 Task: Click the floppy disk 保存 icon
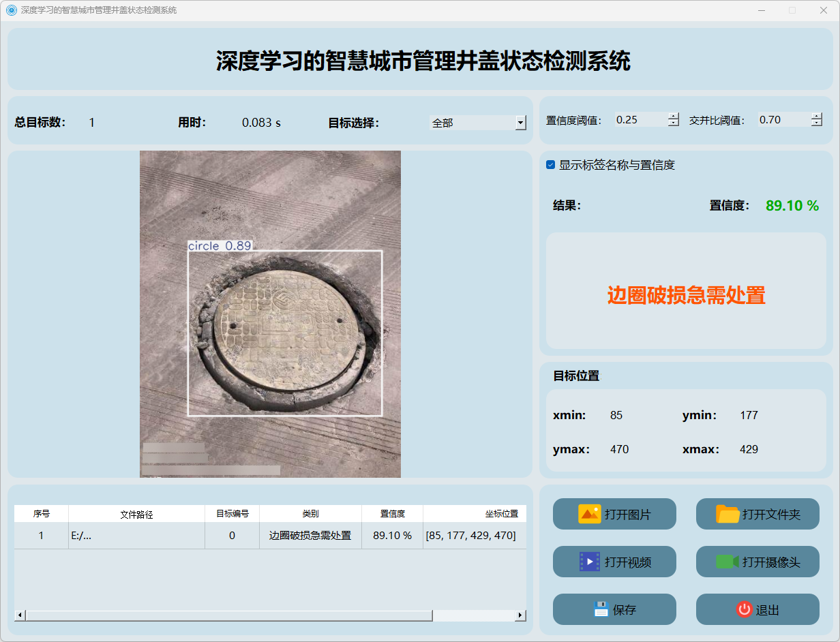[x=601, y=609]
